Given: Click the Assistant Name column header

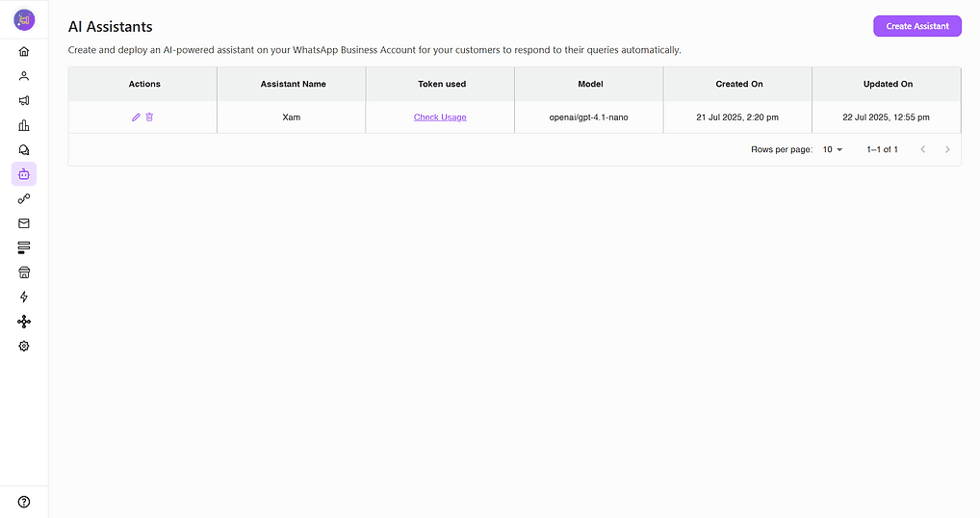Looking at the screenshot, I should tap(293, 84).
